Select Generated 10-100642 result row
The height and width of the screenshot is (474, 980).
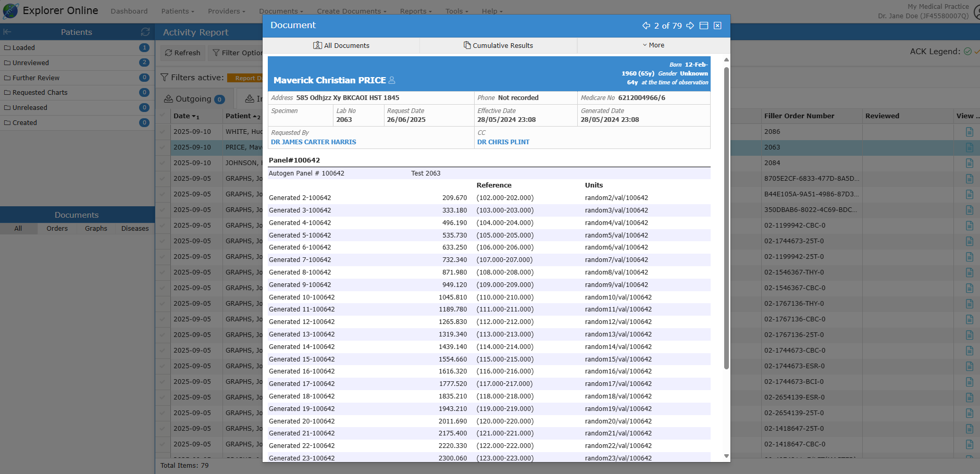tap(489, 297)
